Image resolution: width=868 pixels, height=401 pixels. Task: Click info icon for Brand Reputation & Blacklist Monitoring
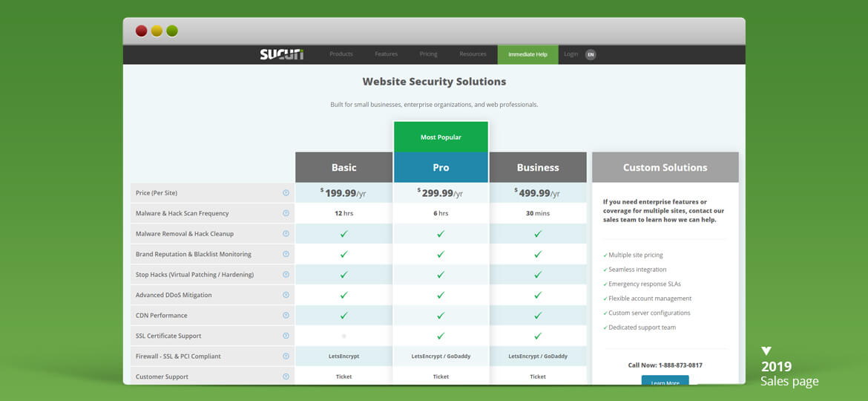click(286, 254)
